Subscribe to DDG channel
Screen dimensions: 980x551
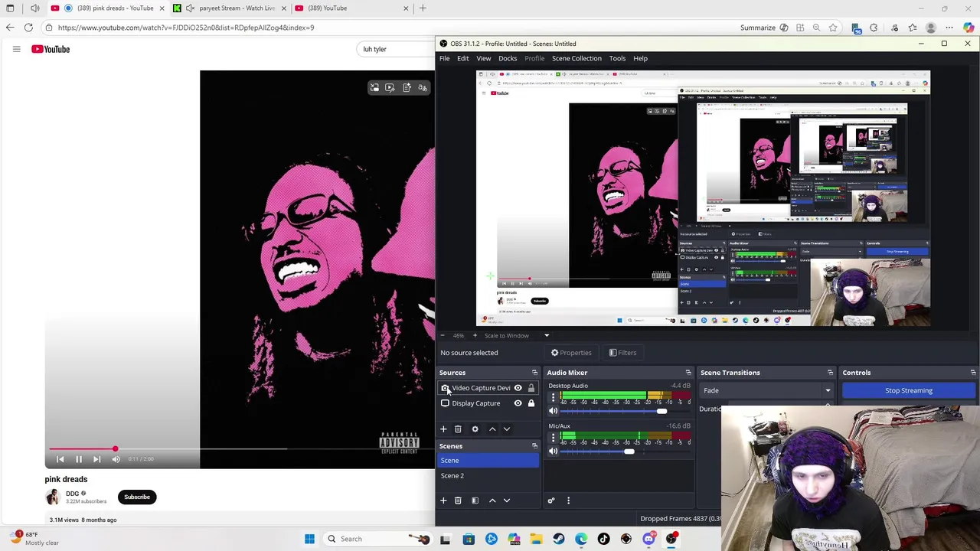pos(137,497)
